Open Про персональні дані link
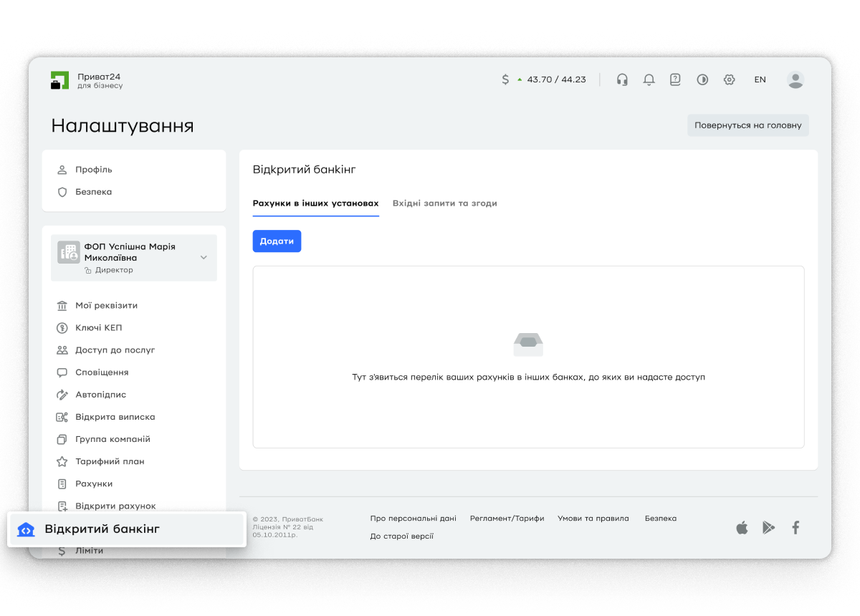Viewport: 860px width, 616px height. click(414, 519)
